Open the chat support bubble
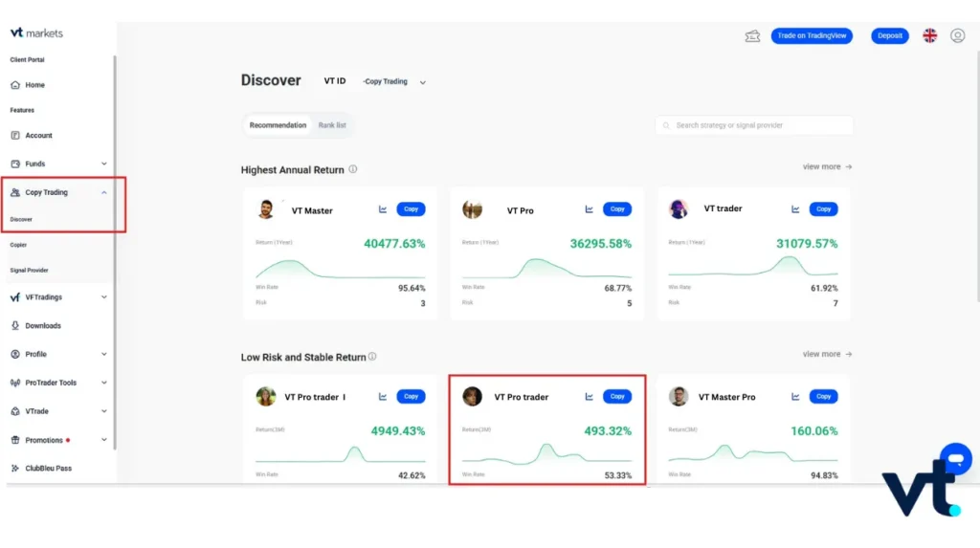This screenshot has height=548, width=980. pyautogui.click(x=955, y=459)
